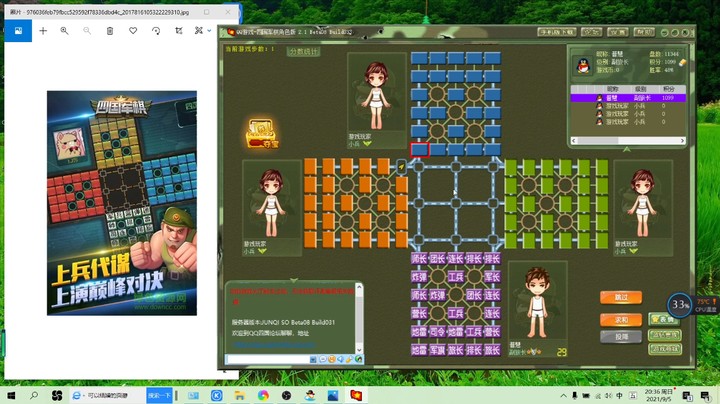This screenshot has height=404, width=720.
Task: Click the orange 求和 draw request button
Action: pos(621,319)
